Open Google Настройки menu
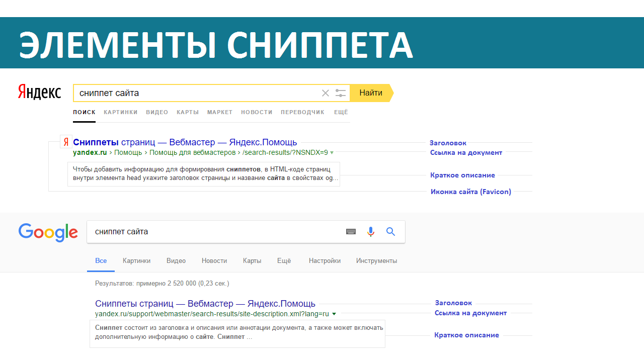This screenshot has height=362, width=644. (x=325, y=260)
